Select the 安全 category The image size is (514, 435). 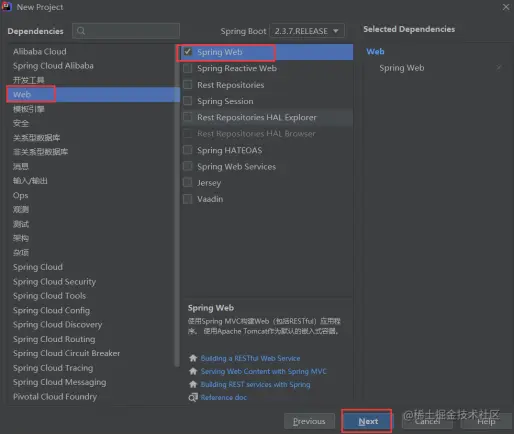tap(21, 123)
